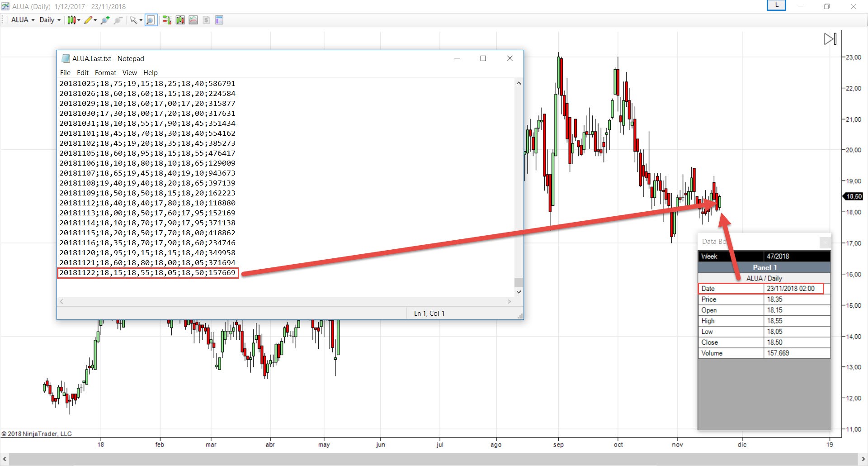Click the Notepad line starting 20181113
Viewport: 868px width, 466px height.
click(x=147, y=213)
